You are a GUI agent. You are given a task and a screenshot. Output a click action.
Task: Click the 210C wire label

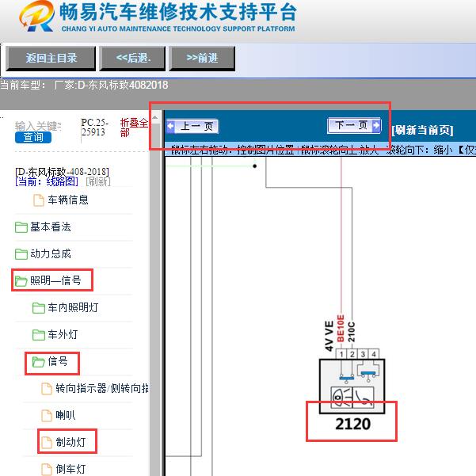351,332
